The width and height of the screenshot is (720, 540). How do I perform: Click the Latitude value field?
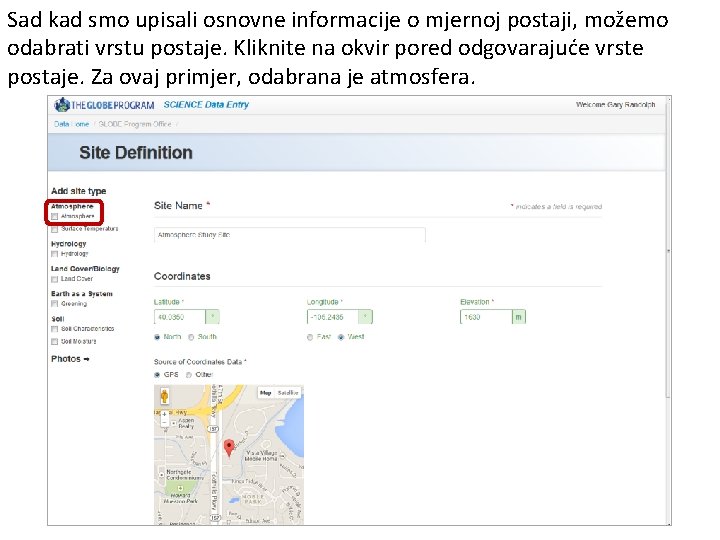[180, 317]
